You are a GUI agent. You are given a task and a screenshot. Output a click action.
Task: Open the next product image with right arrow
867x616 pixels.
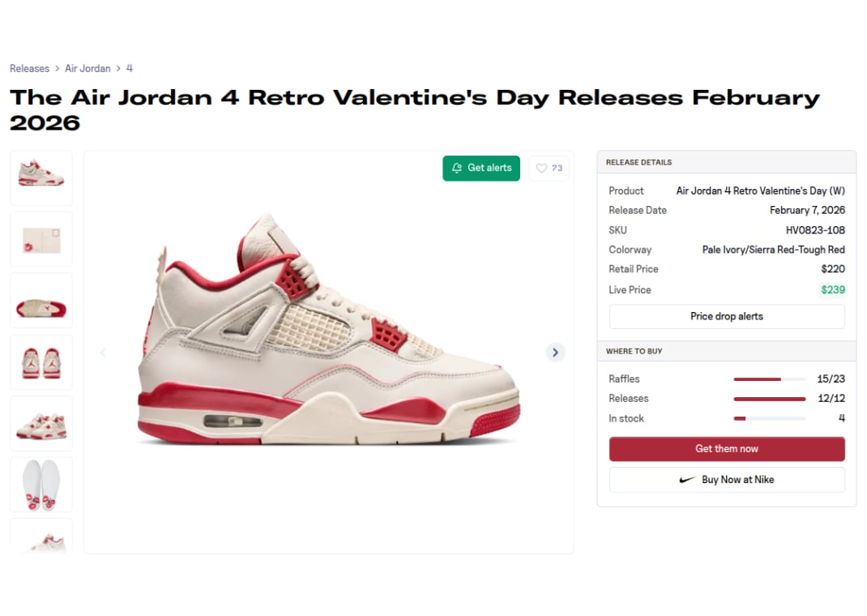[x=555, y=352]
